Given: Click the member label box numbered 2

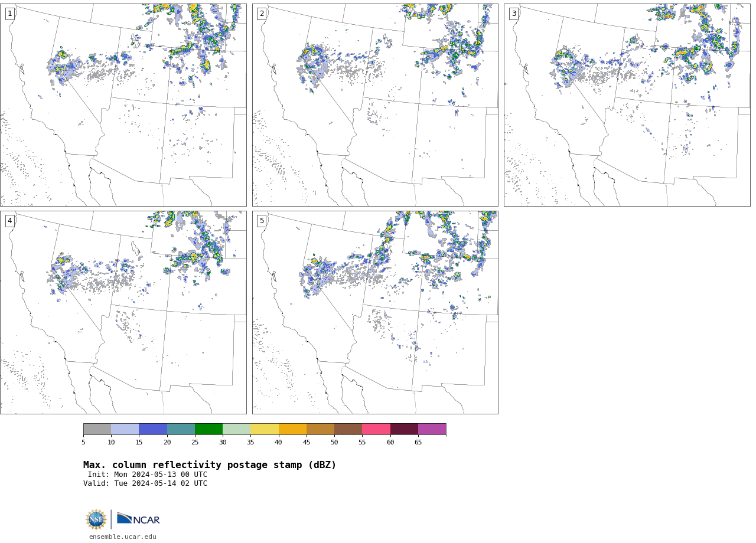Looking at the screenshot, I should (x=262, y=14).
